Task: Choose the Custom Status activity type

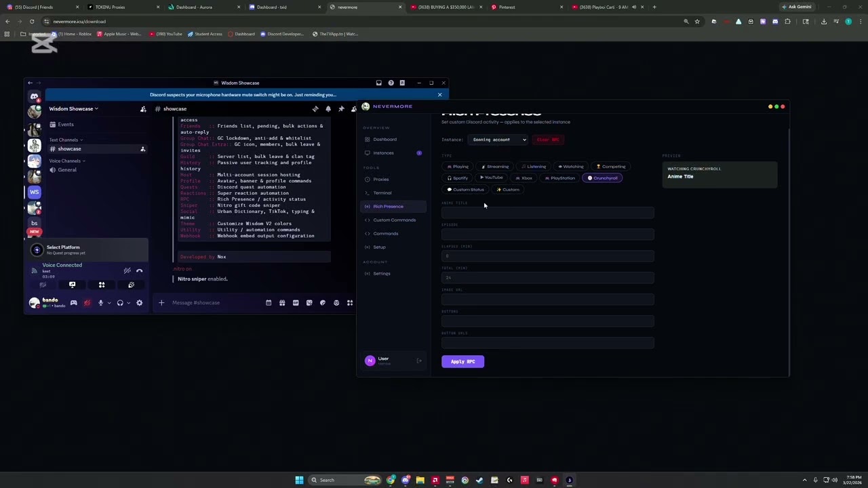Action: pyautogui.click(x=465, y=190)
